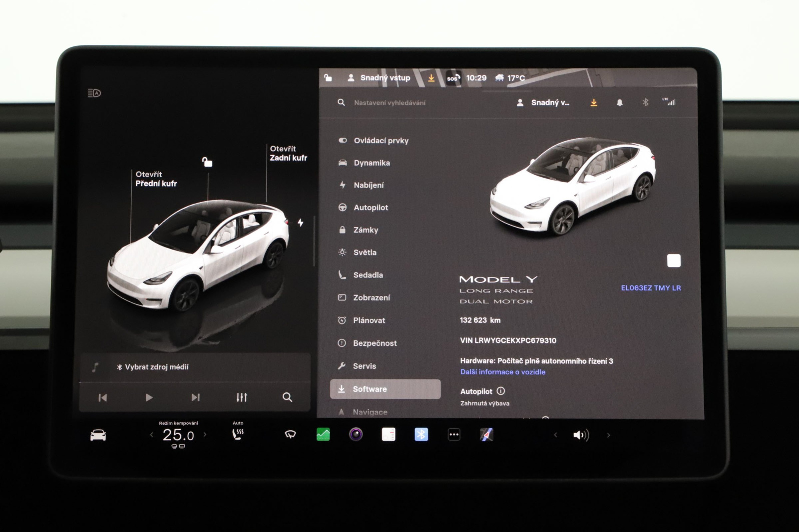Open the seat heater control
This screenshot has height=532, width=799.
tap(238, 434)
